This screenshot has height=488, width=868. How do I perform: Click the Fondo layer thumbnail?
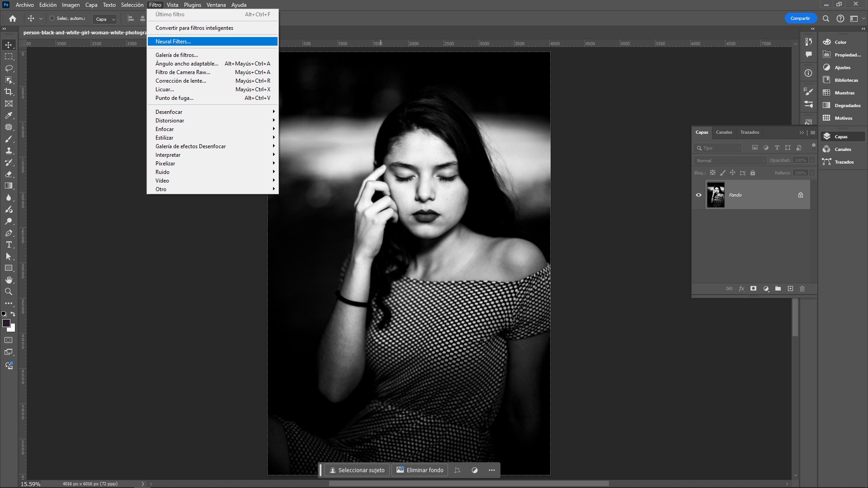(715, 195)
